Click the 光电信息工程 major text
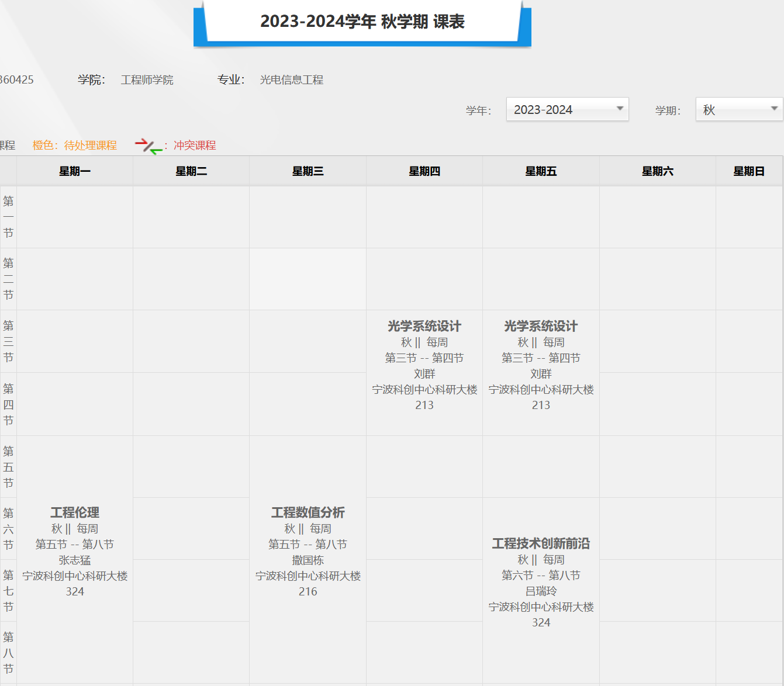The image size is (784, 686). pyautogui.click(x=292, y=80)
